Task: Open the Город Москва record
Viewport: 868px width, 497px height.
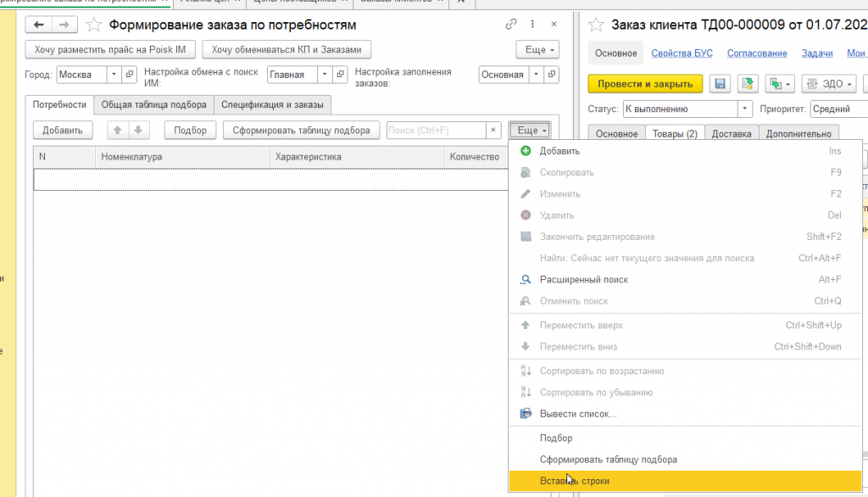Action: pyautogui.click(x=130, y=75)
